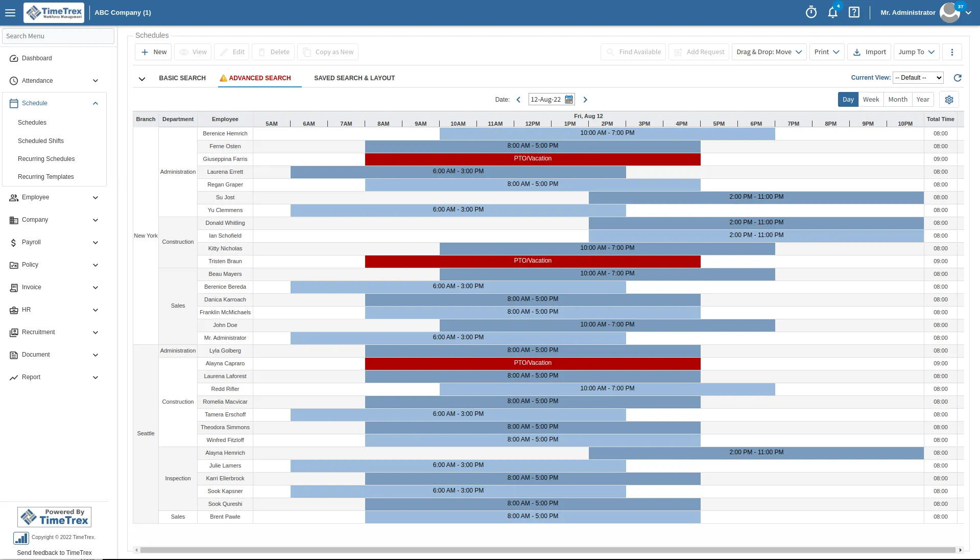Collapse the Schedule sidebar section
The height and width of the screenshot is (560, 980).
pos(95,103)
